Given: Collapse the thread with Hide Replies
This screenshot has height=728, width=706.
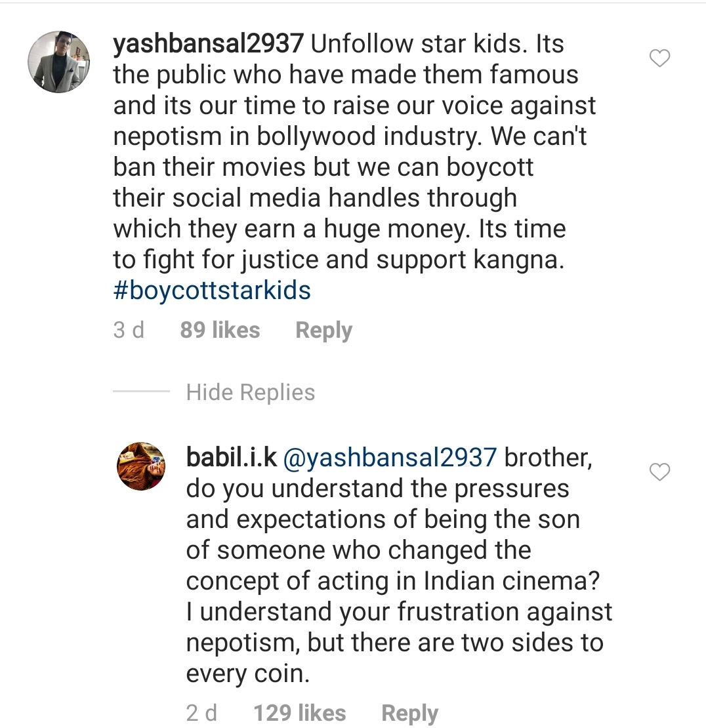Looking at the screenshot, I should click(251, 392).
